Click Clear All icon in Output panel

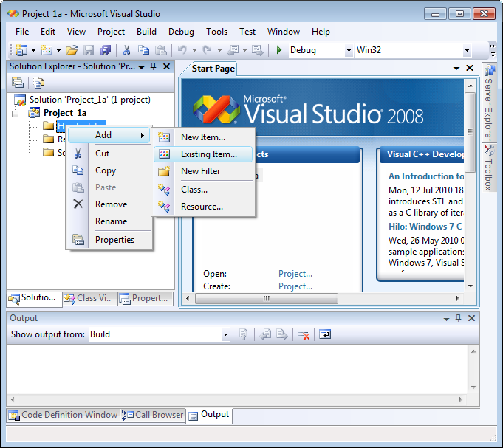[303, 334]
